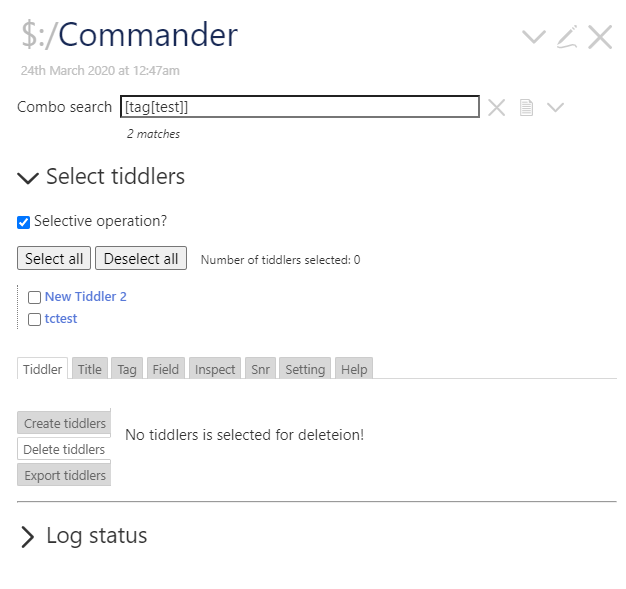The width and height of the screenshot is (626, 589).
Task: Open the Snr tab
Action: [x=260, y=369]
